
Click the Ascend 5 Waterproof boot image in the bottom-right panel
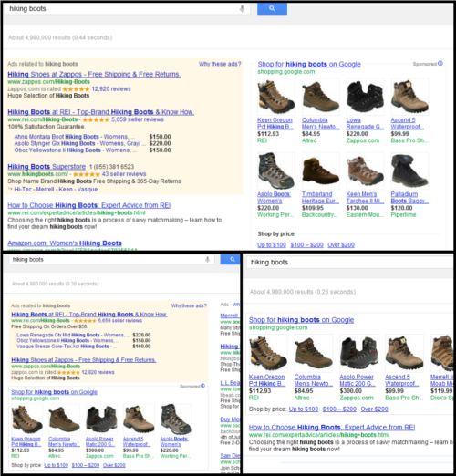click(404, 354)
